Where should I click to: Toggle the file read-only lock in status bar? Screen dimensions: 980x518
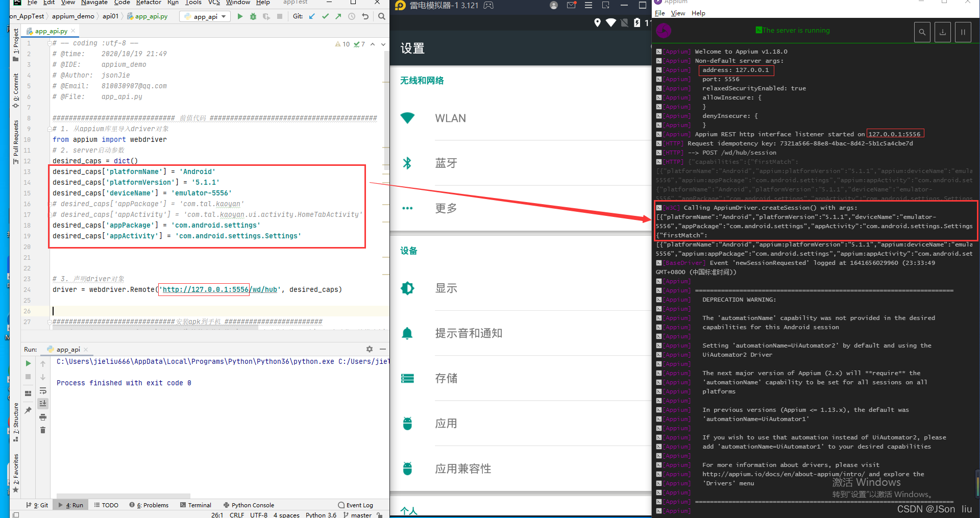point(379,514)
